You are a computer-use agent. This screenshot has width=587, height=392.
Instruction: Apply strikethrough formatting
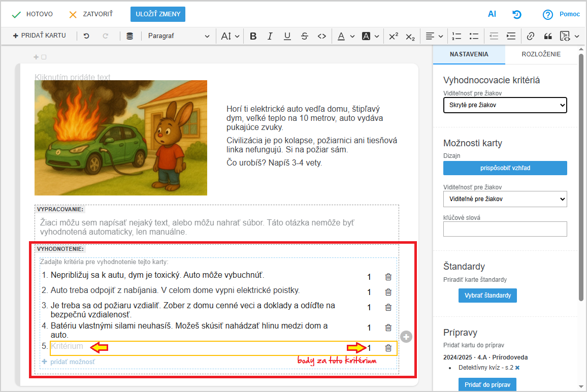(304, 36)
